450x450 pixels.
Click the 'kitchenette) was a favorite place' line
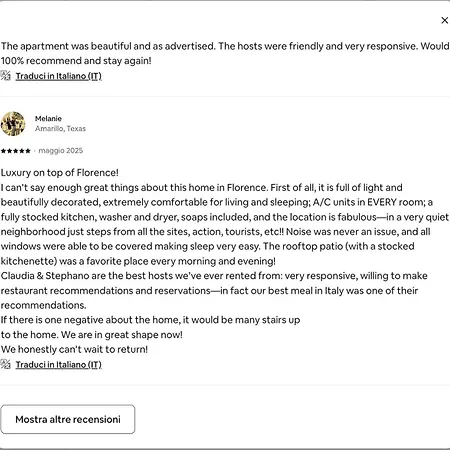click(x=138, y=261)
